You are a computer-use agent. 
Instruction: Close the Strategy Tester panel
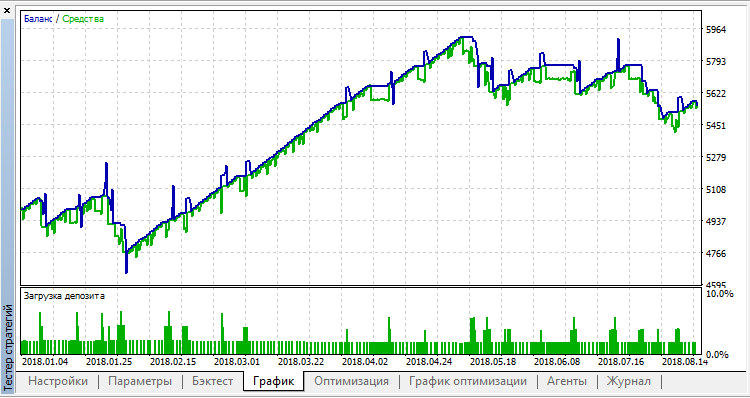pos(7,10)
